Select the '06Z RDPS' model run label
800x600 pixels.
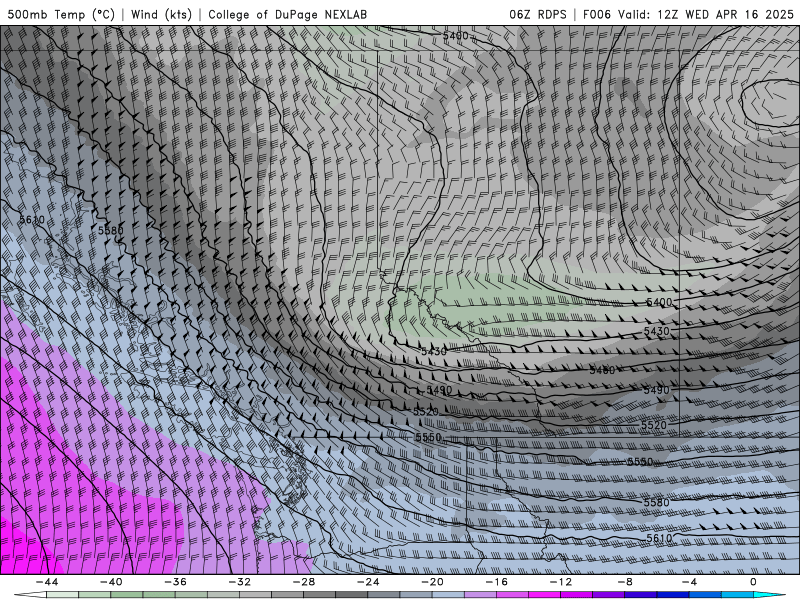[x=537, y=14]
